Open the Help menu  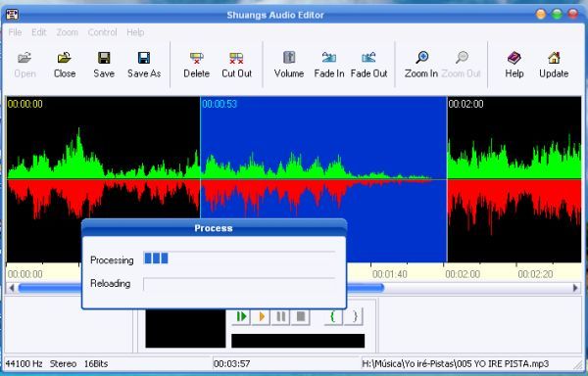coord(135,32)
